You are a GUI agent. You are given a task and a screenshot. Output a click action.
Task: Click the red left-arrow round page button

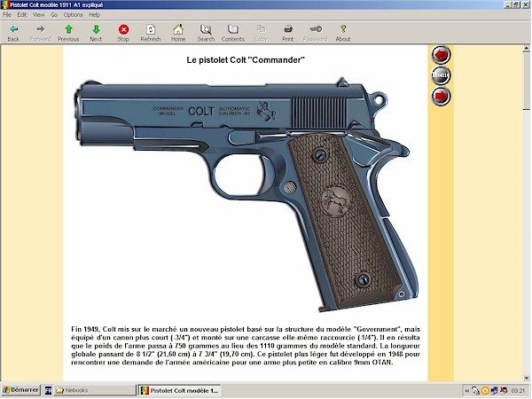point(441,55)
